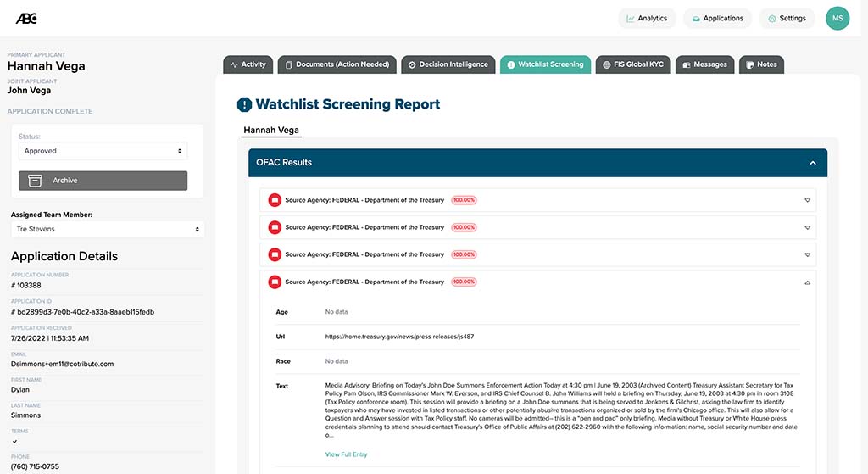
Task: Collapse the fourth expanded OFAC result
Action: click(807, 282)
